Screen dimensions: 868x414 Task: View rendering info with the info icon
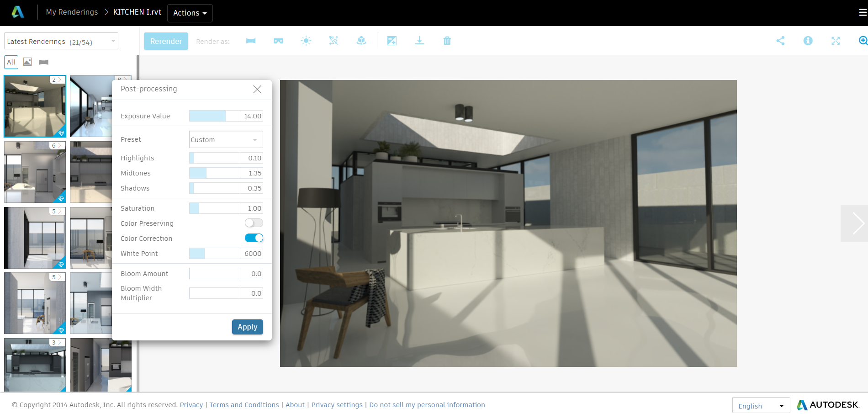808,41
